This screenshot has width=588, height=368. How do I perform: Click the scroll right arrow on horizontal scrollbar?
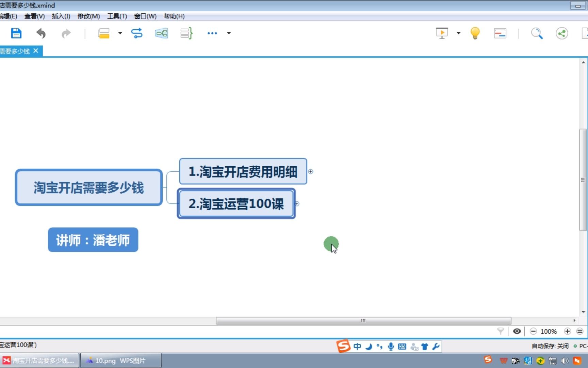[x=574, y=321]
